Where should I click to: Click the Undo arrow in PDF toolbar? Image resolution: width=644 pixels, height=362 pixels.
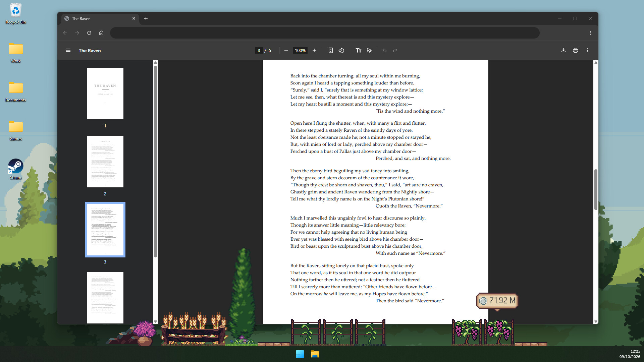coord(384,51)
